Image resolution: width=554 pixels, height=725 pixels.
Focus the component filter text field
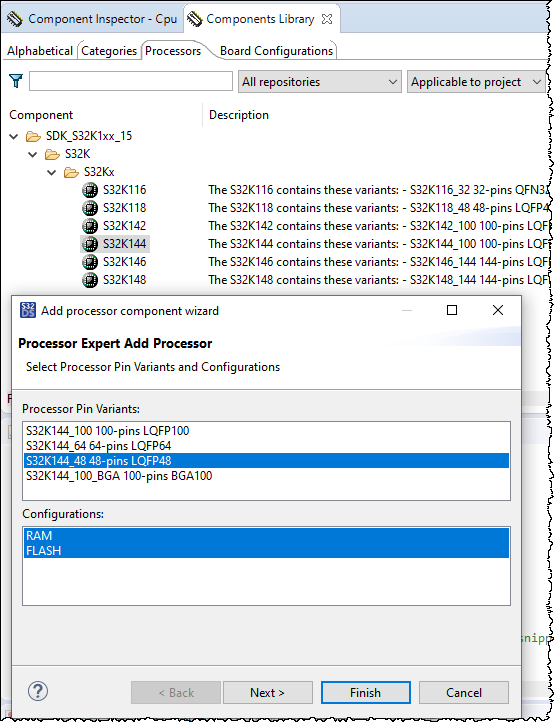(x=131, y=81)
